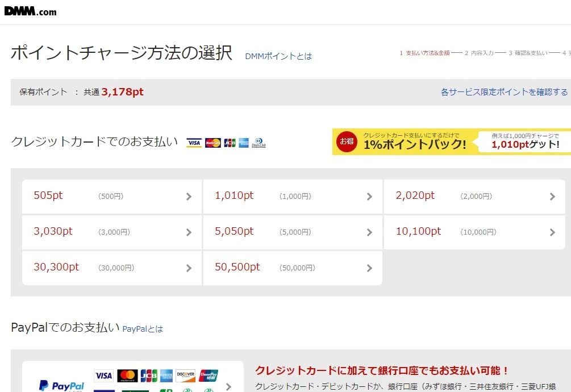Click the chevron arrow on the 50,500pt row
The height and width of the screenshot is (392, 571).
pyautogui.click(x=370, y=268)
